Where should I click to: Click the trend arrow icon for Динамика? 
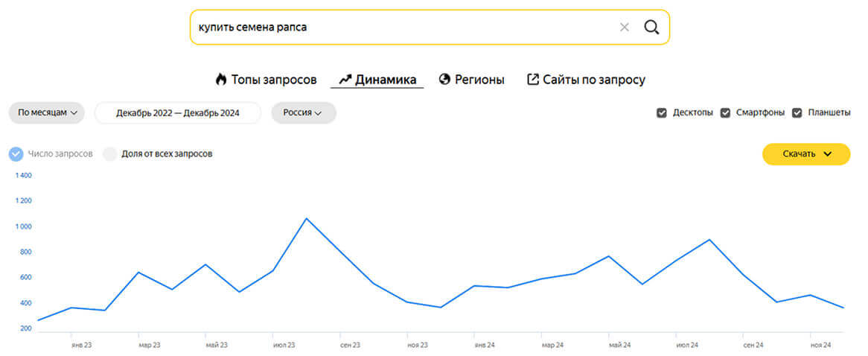pos(345,79)
